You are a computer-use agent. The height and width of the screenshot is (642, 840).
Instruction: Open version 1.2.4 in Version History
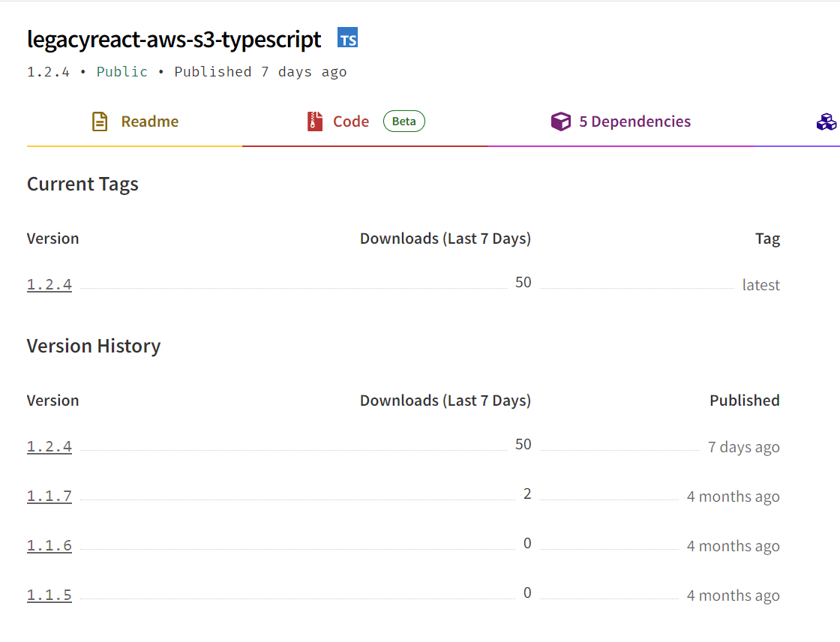coord(49,446)
